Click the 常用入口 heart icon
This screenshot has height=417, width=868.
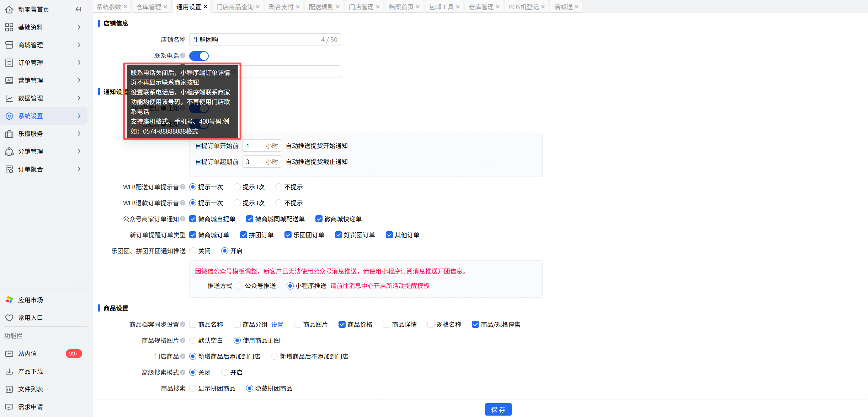pos(9,318)
